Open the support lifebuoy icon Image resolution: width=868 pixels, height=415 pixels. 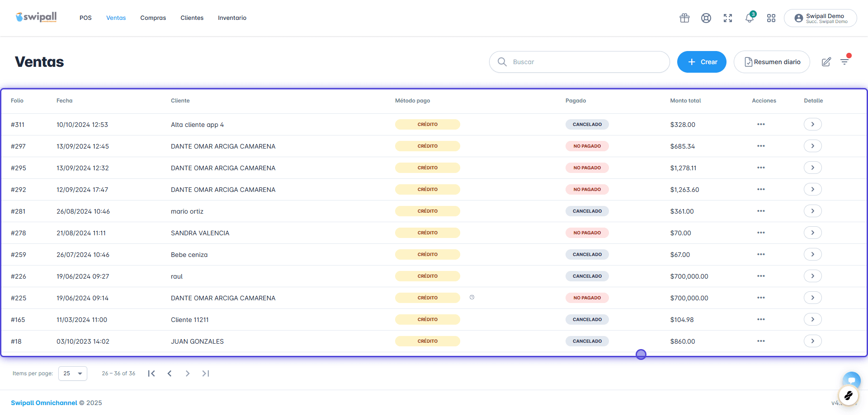[706, 18]
